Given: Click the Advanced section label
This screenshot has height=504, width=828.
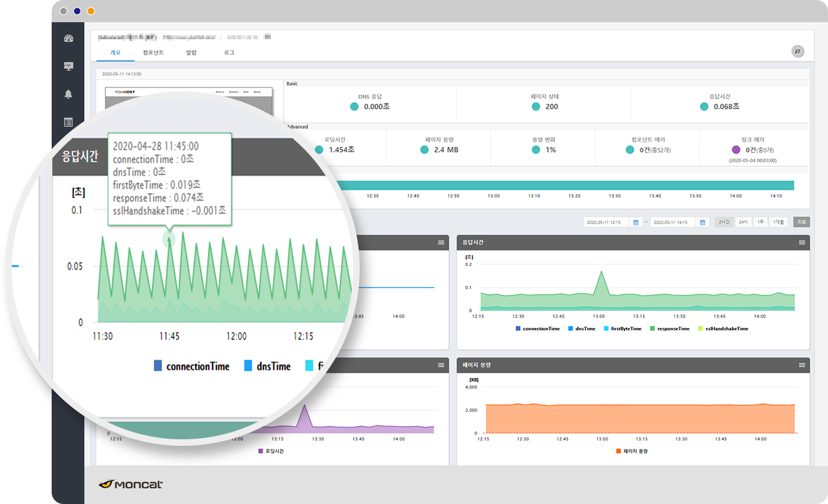Looking at the screenshot, I should (297, 127).
